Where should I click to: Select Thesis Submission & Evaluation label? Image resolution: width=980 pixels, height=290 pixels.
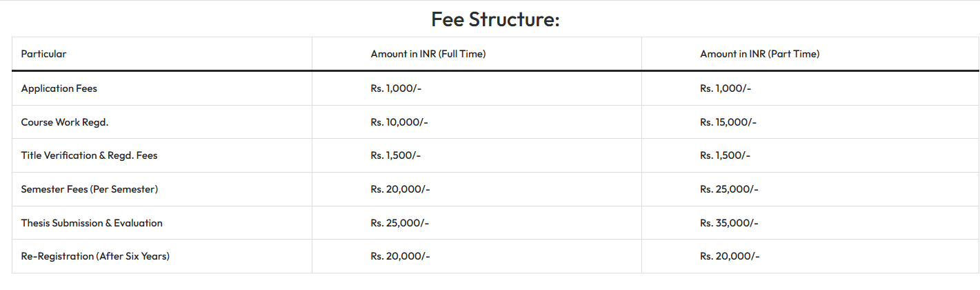click(x=92, y=223)
